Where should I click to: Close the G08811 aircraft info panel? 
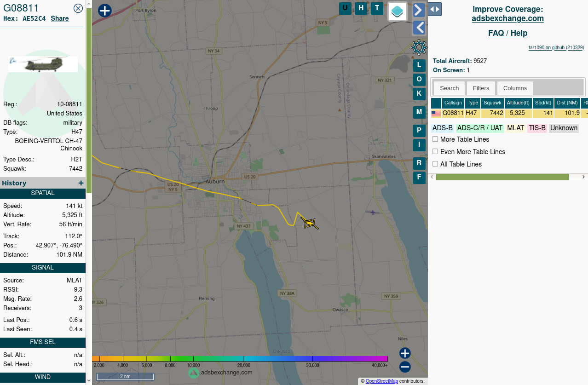[78, 8]
